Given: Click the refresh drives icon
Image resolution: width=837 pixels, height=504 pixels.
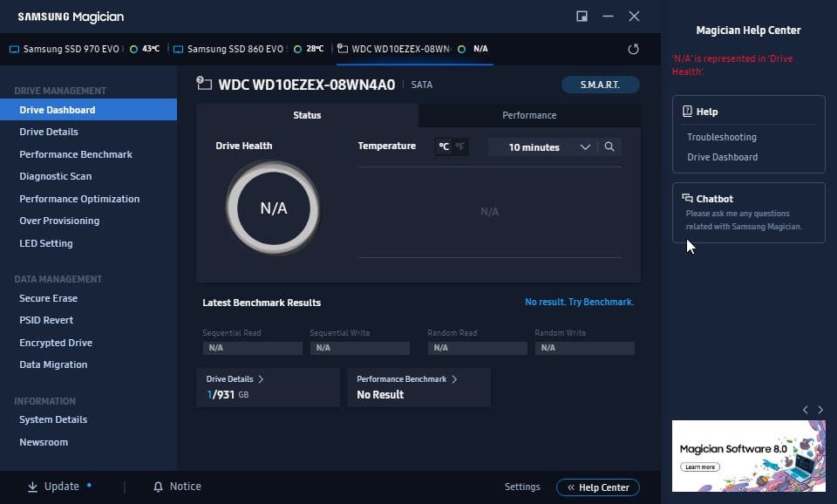Looking at the screenshot, I should (633, 49).
